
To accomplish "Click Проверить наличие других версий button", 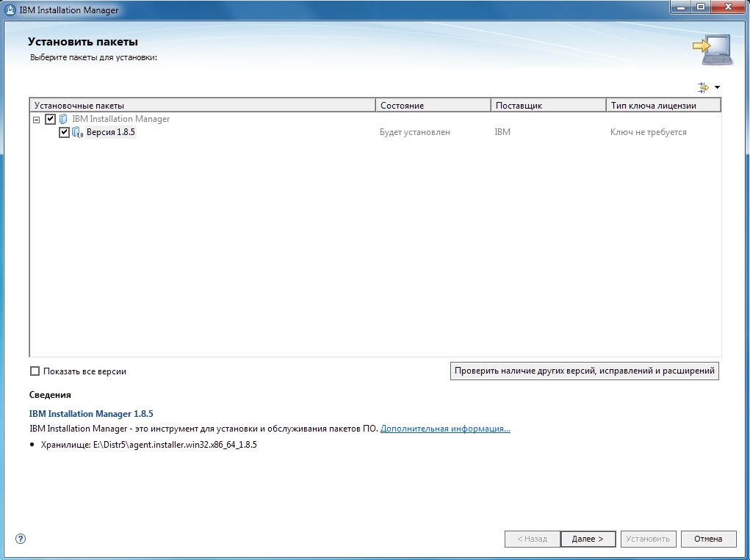I will point(585,371).
